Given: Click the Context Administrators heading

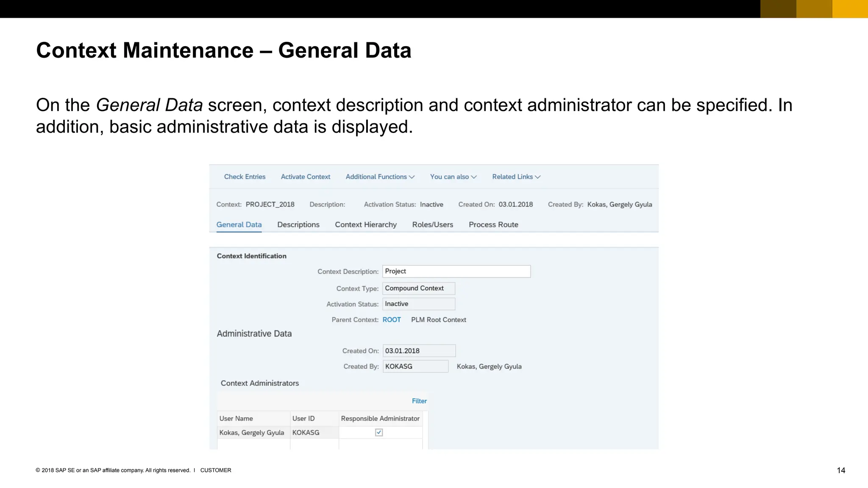Looking at the screenshot, I should coord(260,383).
